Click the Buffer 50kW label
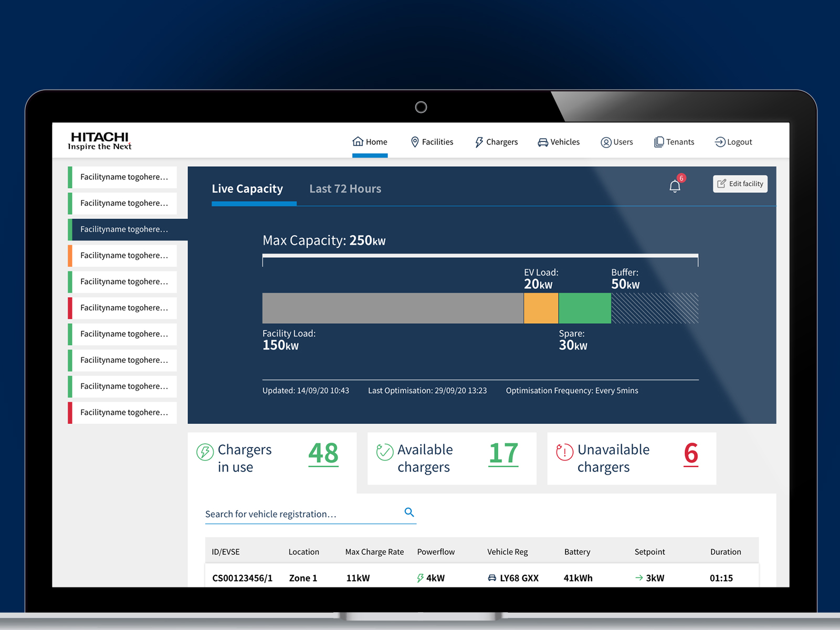Screen dimensions: 840x630 pyautogui.click(x=625, y=279)
